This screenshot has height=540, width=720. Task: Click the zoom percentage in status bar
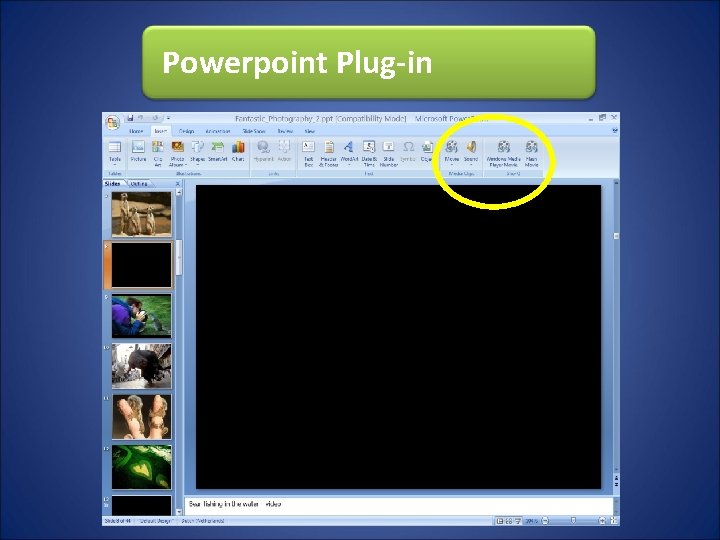(x=532, y=521)
